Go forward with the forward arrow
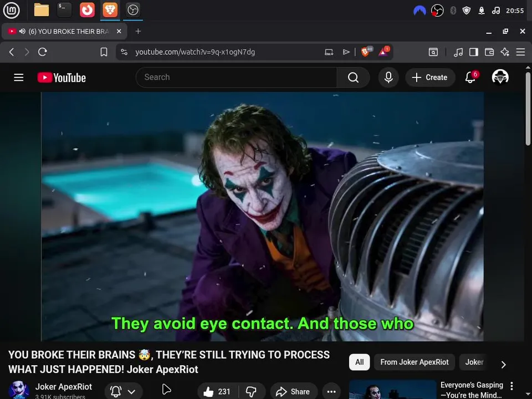 (x=27, y=52)
